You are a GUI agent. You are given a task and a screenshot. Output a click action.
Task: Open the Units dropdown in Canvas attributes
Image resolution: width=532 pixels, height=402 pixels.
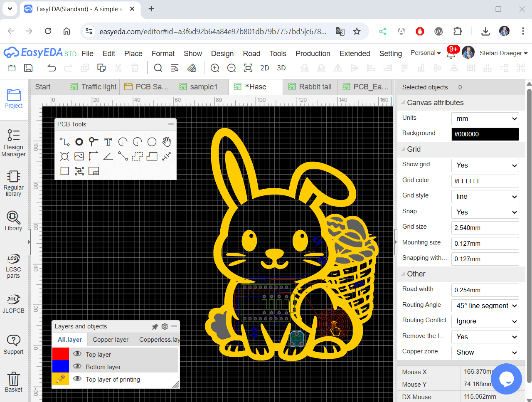tap(485, 118)
